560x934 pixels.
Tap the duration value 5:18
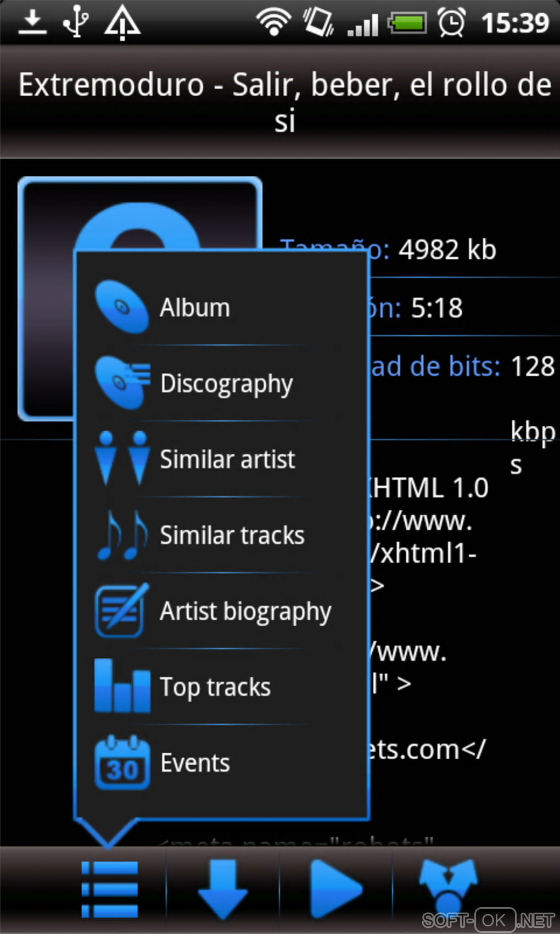coord(437,308)
